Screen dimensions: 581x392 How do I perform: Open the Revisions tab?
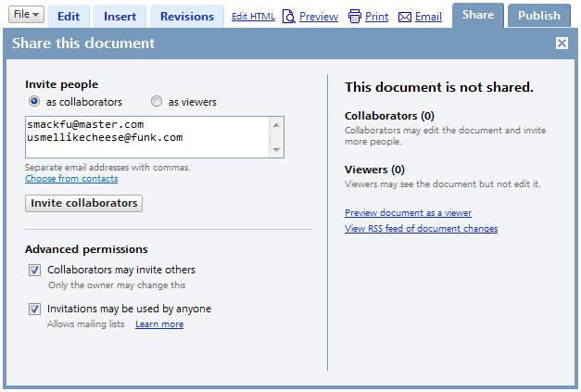187,17
